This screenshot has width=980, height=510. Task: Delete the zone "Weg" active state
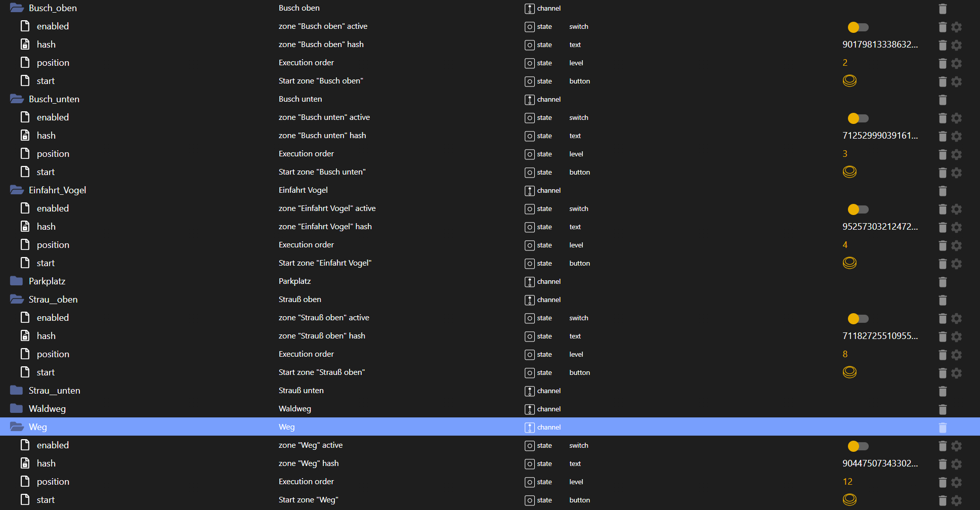coord(943,446)
